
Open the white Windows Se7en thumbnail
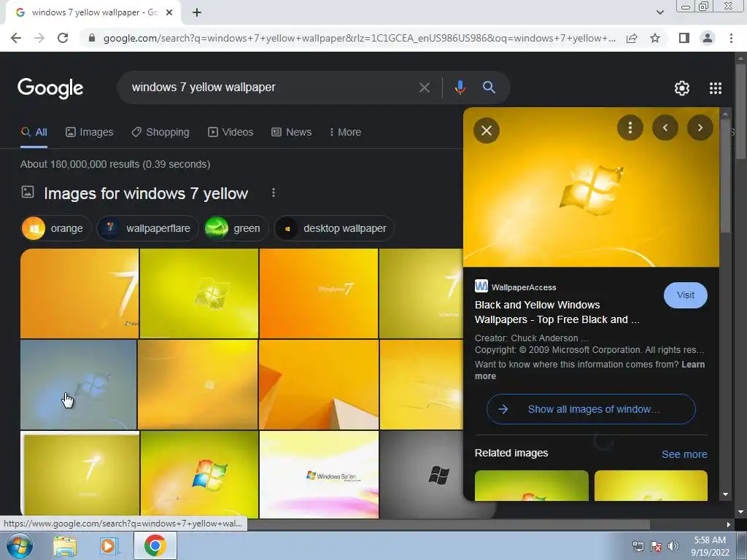pos(319,474)
